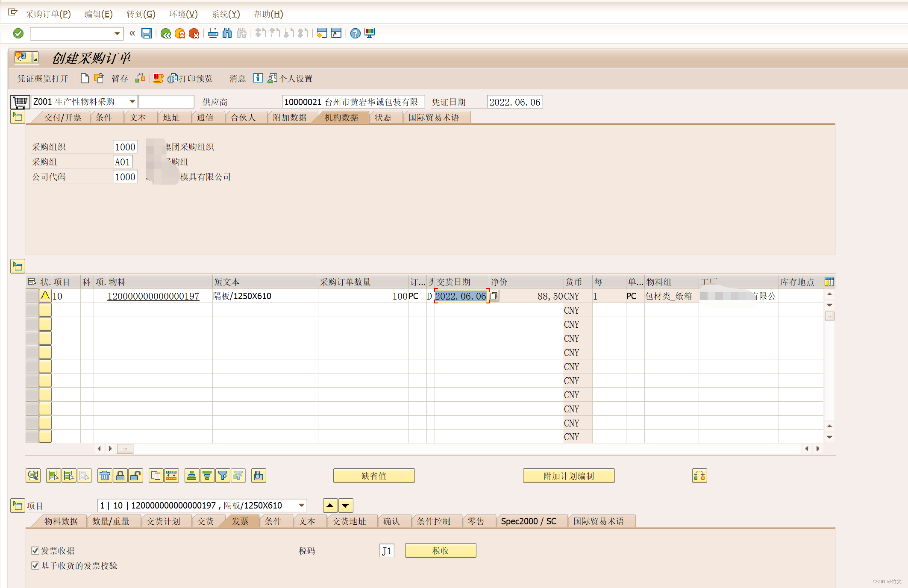Open the 采购订单(P) menu
Screen dimensions: 908x588
[48, 14]
